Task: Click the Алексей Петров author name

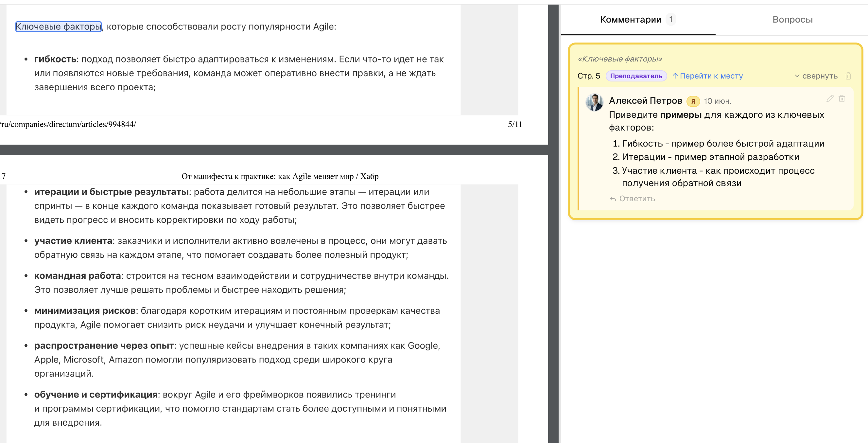Action: click(645, 100)
